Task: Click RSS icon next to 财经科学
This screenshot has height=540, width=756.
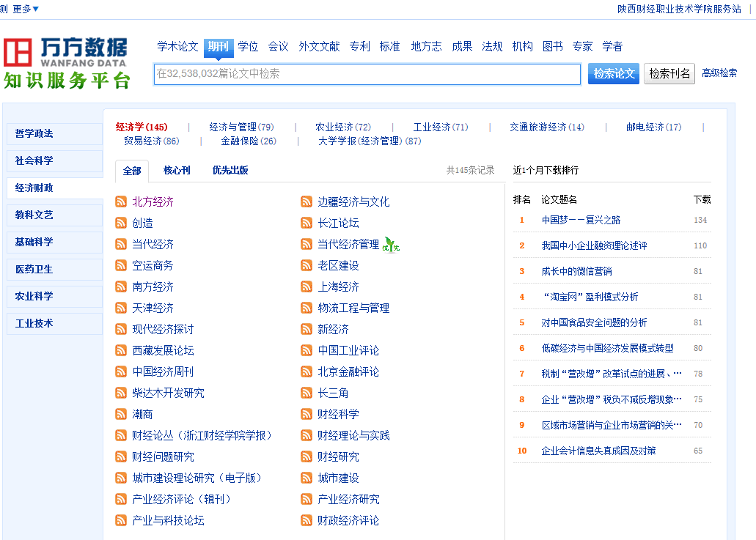Action: tap(307, 414)
